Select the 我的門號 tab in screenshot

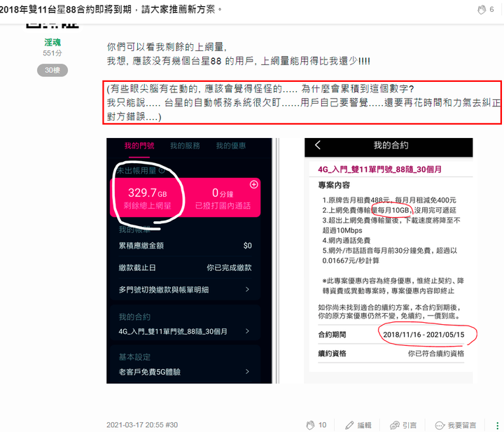point(139,146)
